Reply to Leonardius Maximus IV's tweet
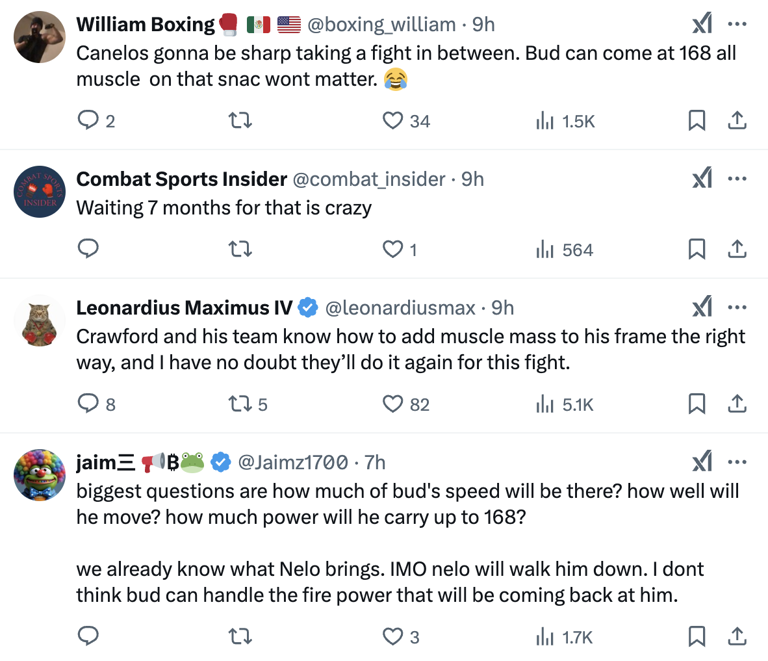768x661 pixels. coord(89,404)
